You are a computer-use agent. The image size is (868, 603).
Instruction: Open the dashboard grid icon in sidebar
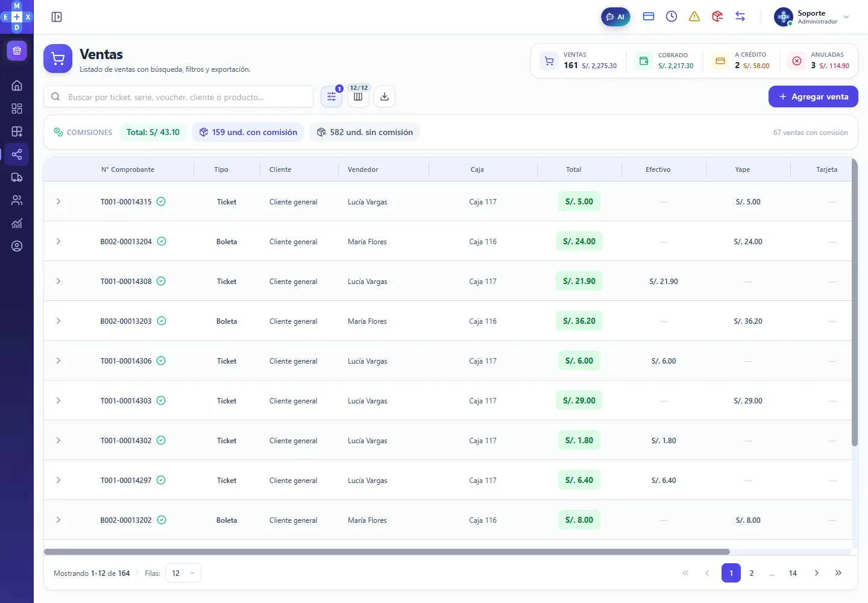coord(17,109)
